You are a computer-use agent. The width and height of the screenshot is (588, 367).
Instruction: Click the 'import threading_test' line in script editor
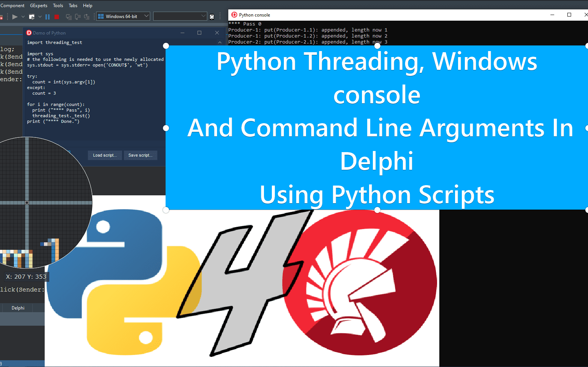coord(54,42)
